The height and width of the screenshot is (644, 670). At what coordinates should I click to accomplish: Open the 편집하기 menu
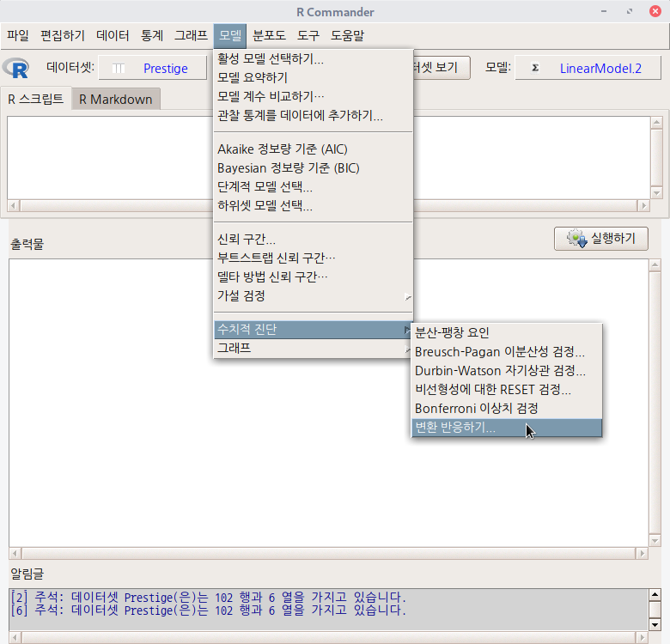point(63,35)
